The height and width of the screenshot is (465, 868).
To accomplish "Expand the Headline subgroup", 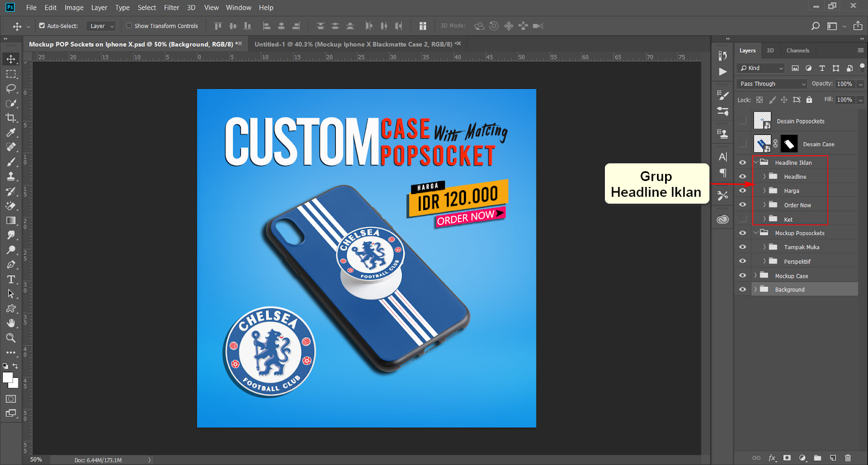I will coord(764,177).
